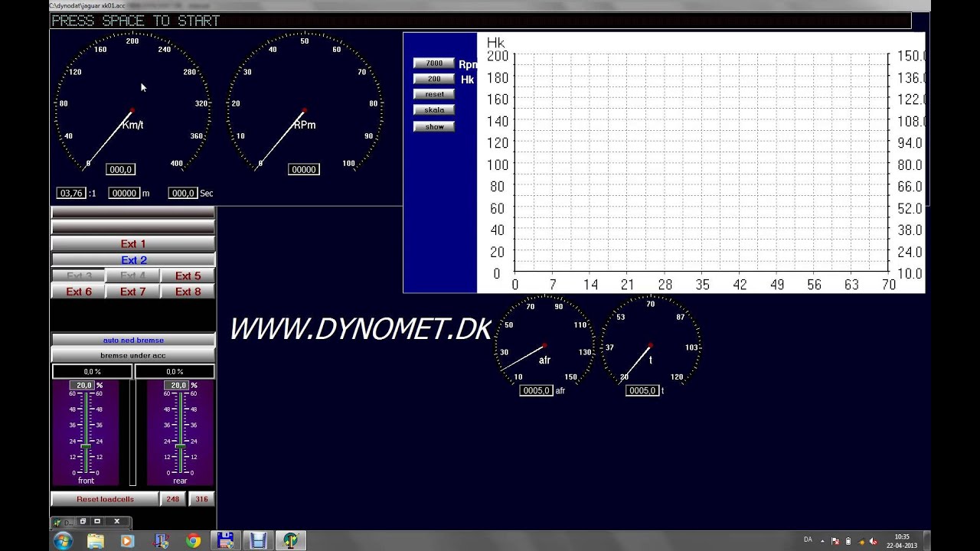The image size is (980, 551).
Task: Click the Hk power graph area
Action: pyautogui.click(x=701, y=162)
